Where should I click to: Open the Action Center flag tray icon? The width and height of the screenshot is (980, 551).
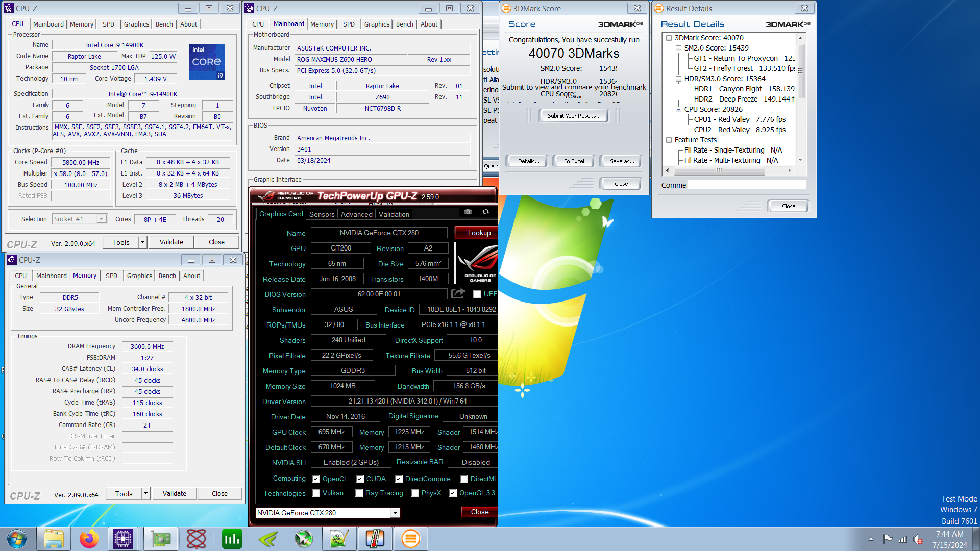888,539
